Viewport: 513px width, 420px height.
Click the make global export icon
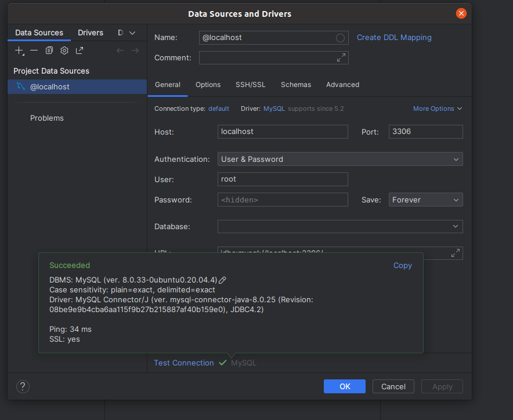tap(80, 50)
